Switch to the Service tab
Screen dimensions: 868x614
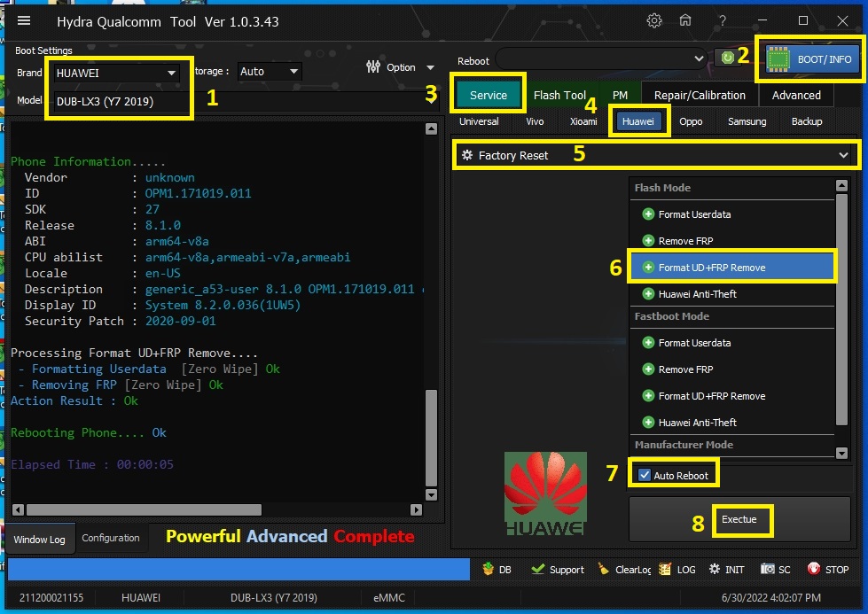pyautogui.click(x=489, y=95)
